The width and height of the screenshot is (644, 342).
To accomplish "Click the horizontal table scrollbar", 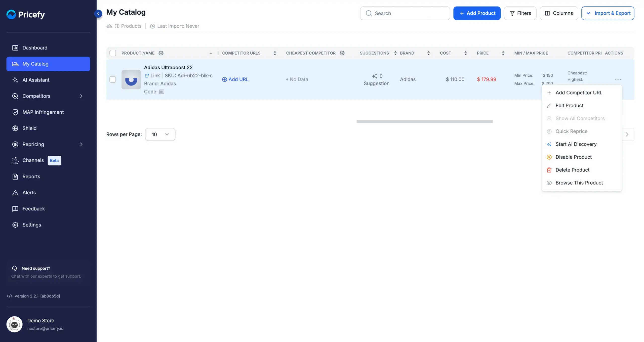I will click(x=424, y=121).
